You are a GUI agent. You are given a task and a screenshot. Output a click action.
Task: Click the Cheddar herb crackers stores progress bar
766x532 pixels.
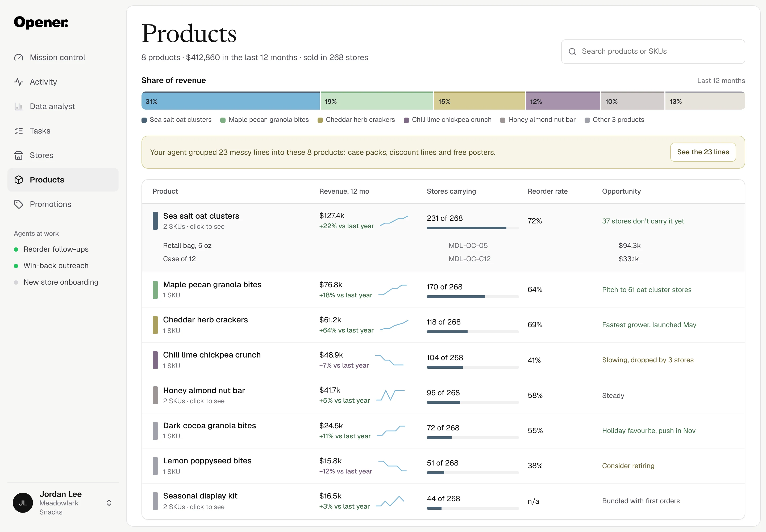coord(472,332)
